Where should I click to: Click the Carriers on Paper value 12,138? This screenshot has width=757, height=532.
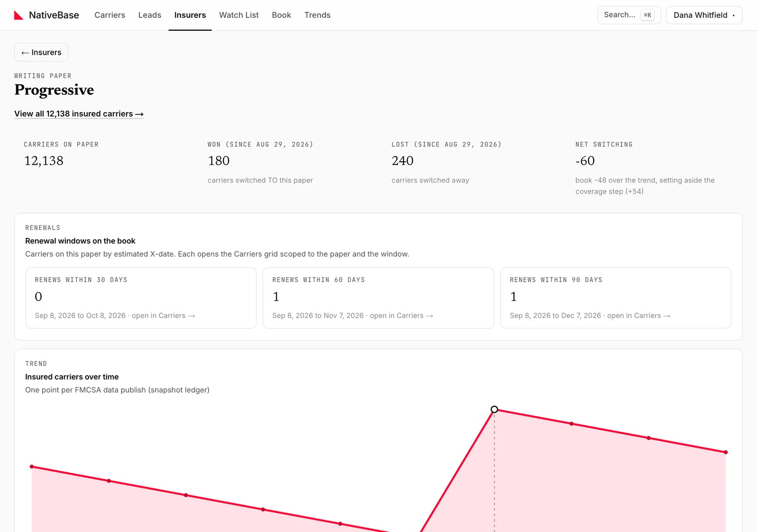pyautogui.click(x=44, y=161)
